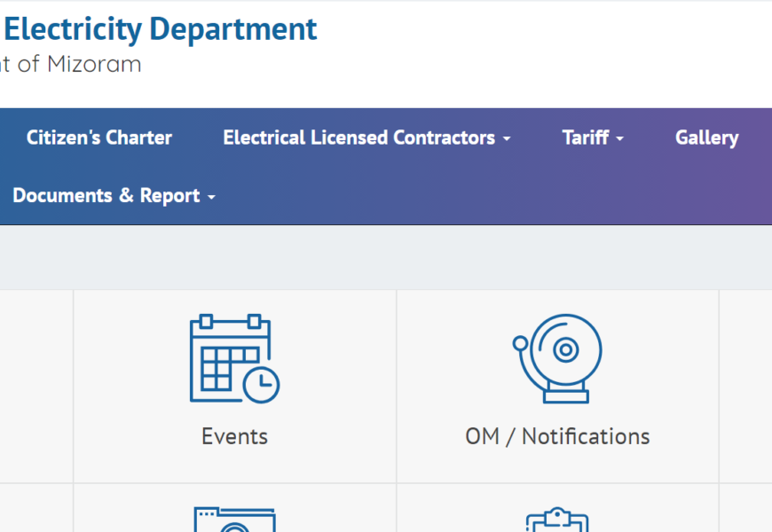The height and width of the screenshot is (532, 772).
Task: Open the Gallery menu item
Action: coord(706,137)
